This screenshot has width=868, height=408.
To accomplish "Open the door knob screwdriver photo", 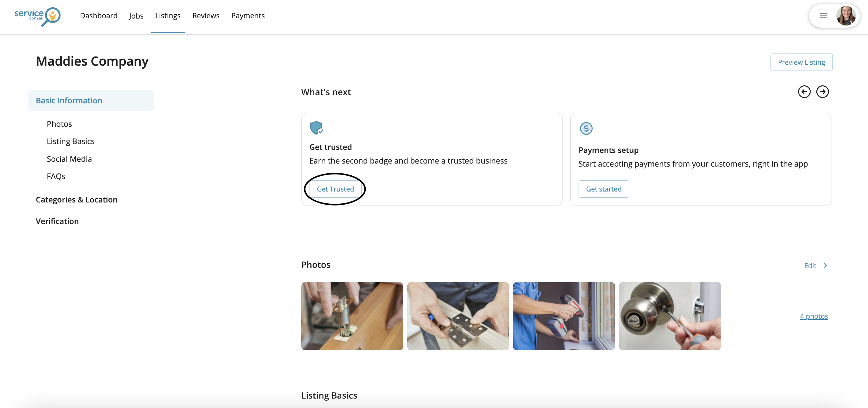I will pos(670,316).
